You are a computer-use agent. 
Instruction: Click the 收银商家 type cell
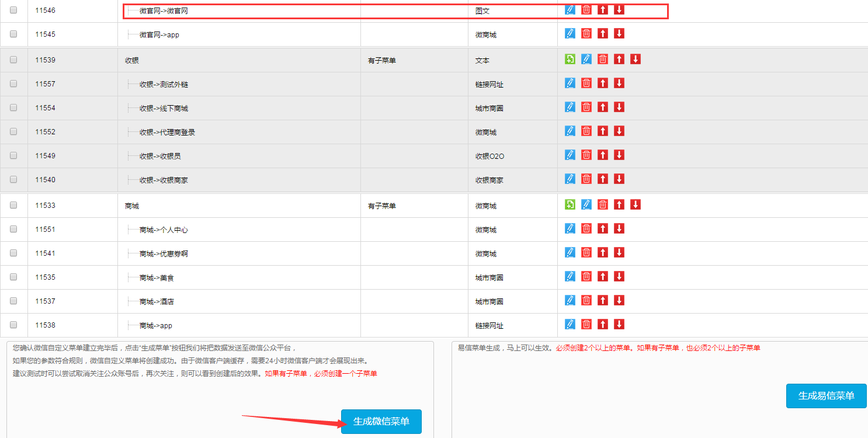tap(489, 180)
